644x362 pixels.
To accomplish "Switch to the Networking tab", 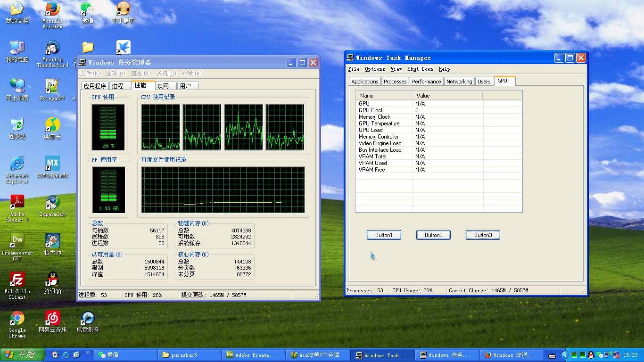I will (459, 82).
